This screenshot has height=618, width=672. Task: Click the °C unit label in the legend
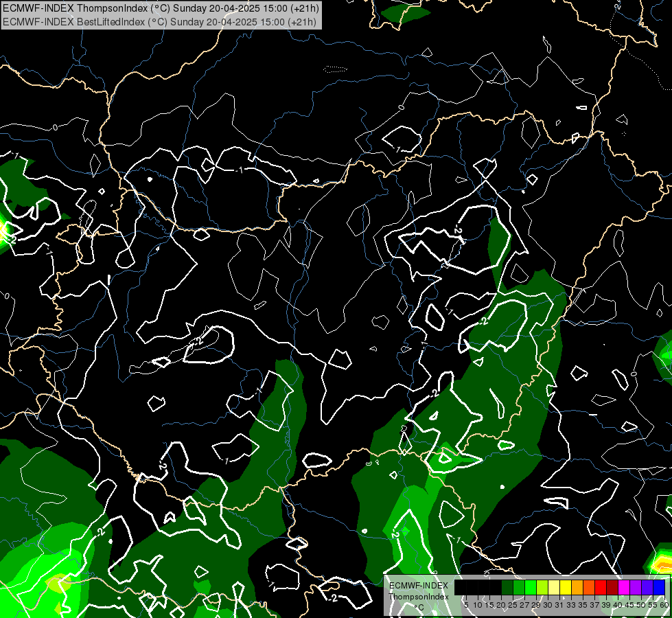pyautogui.click(x=419, y=607)
